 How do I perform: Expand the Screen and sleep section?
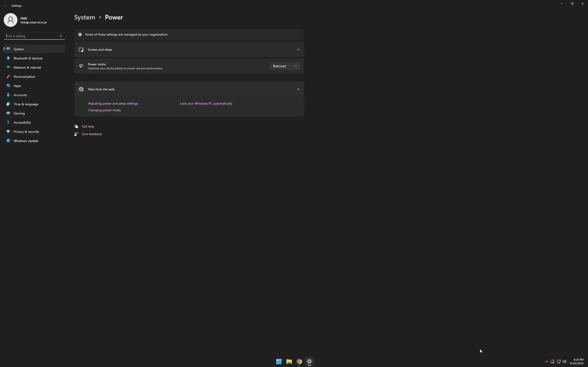298,50
